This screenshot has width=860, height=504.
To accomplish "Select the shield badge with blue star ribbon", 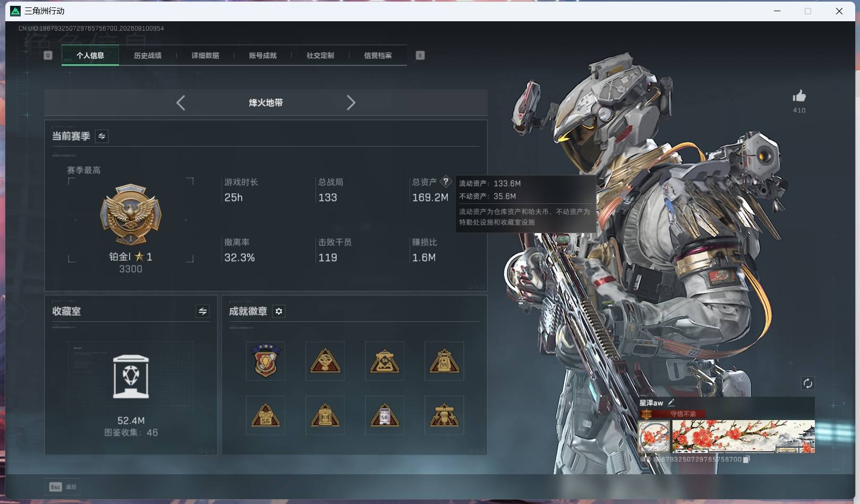I will pos(266,361).
